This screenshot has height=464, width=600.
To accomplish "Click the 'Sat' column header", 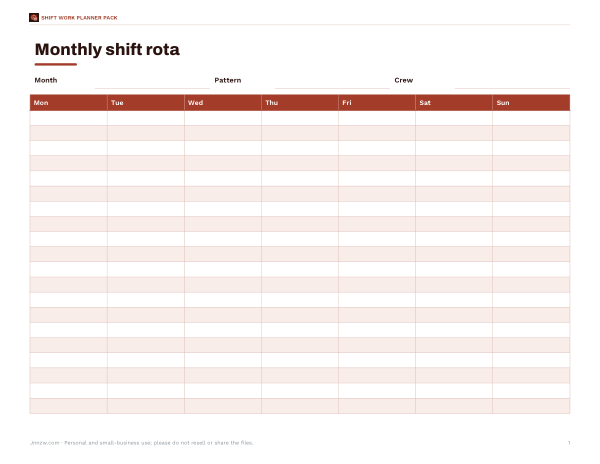I will pos(454,103).
